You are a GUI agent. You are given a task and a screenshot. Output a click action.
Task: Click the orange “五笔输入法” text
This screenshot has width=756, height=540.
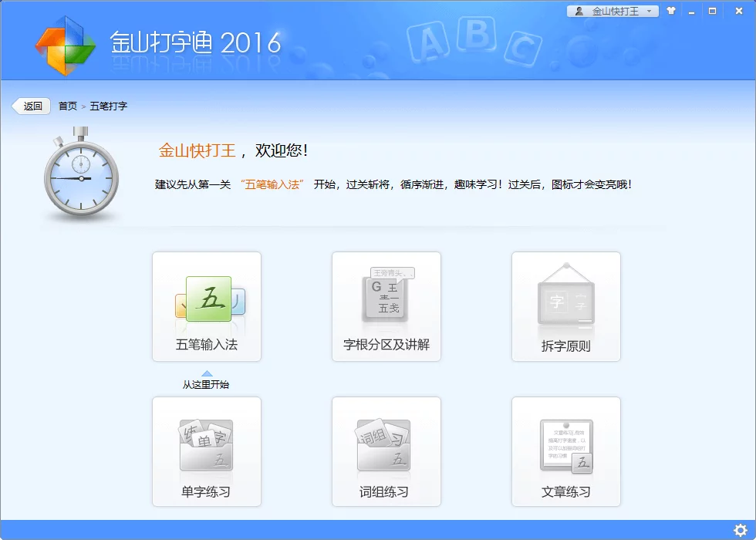click(x=272, y=184)
